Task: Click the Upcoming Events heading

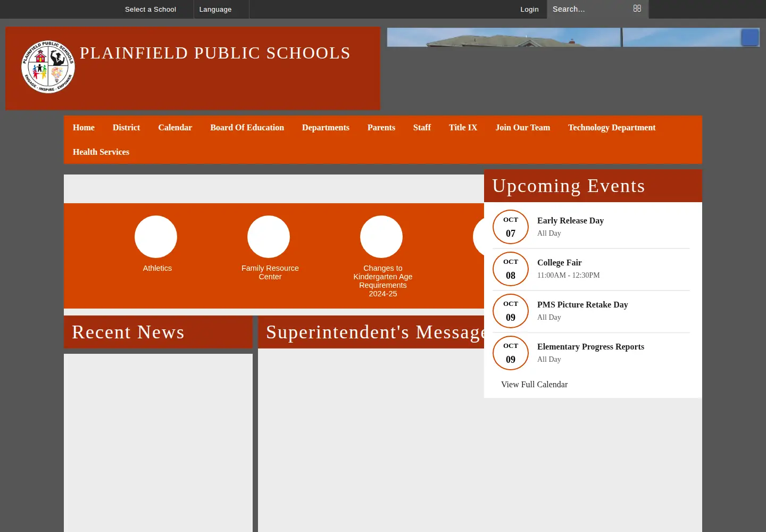Action: pos(568,186)
